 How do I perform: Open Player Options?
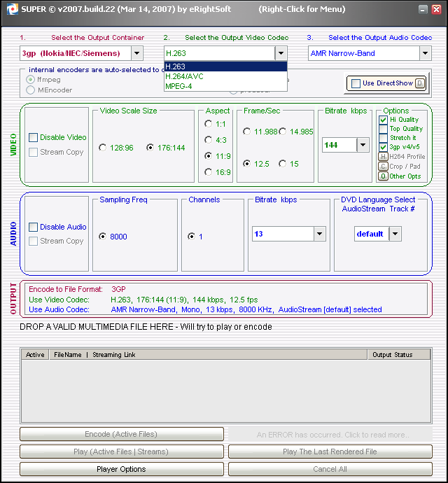tap(121, 469)
